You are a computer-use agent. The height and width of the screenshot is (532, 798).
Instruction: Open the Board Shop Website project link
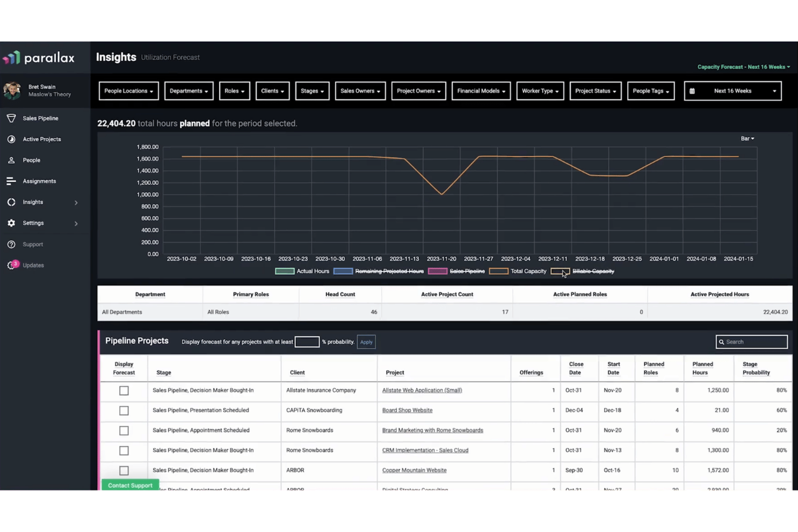(x=407, y=410)
